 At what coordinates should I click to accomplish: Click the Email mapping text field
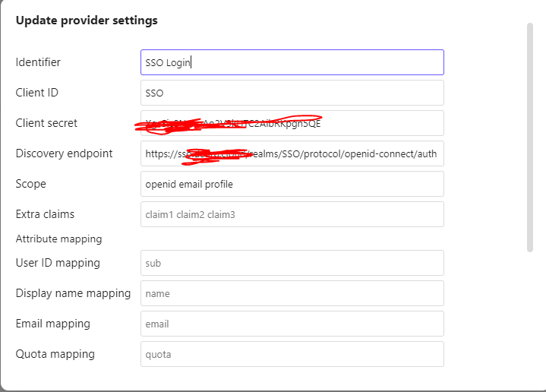(292, 324)
